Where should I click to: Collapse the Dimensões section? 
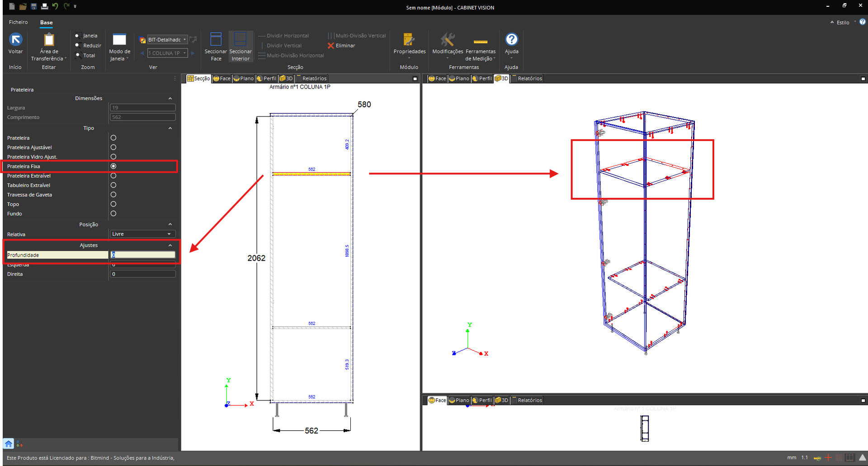170,99
